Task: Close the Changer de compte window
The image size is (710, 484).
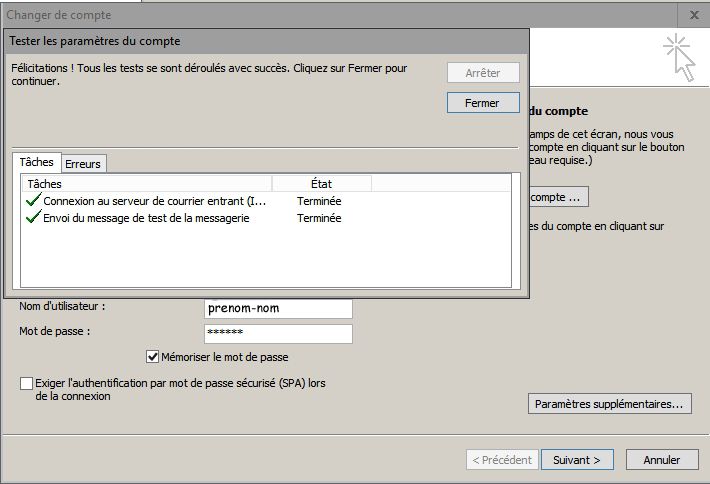Action: tap(694, 15)
